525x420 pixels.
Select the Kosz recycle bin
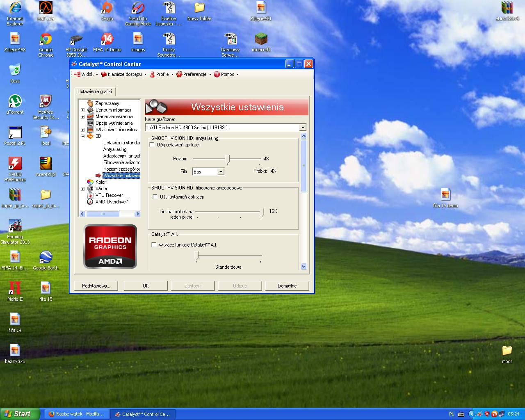pyautogui.click(x=15, y=74)
